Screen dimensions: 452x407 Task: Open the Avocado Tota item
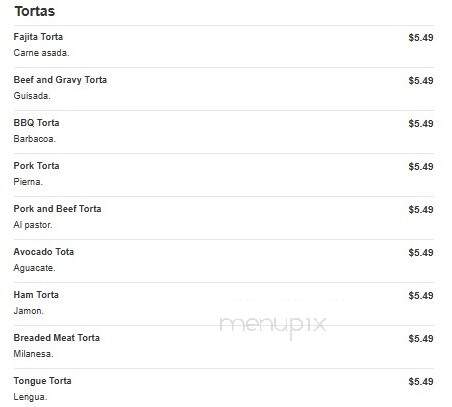pos(44,252)
